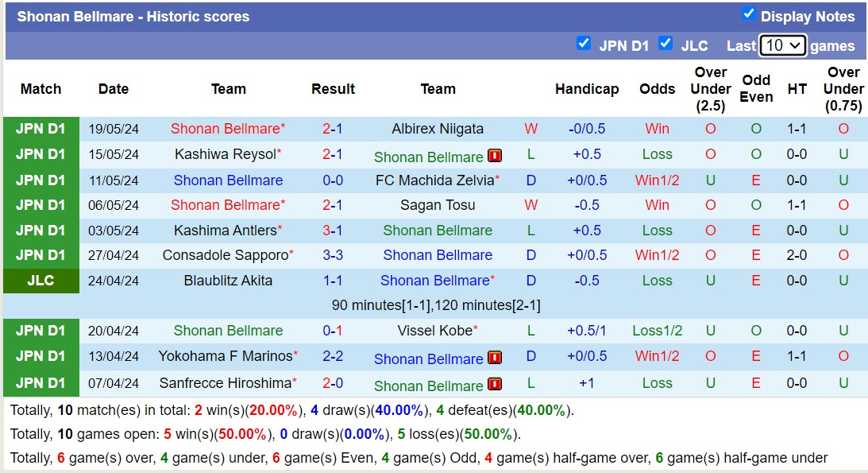Click the 3-1 Kashima Antlers match result
Image resolution: width=868 pixels, height=473 pixels.
click(x=333, y=231)
